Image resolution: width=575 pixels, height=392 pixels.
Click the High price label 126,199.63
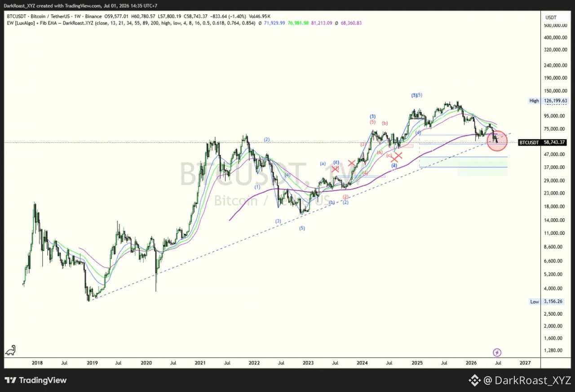[x=554, y=101]
